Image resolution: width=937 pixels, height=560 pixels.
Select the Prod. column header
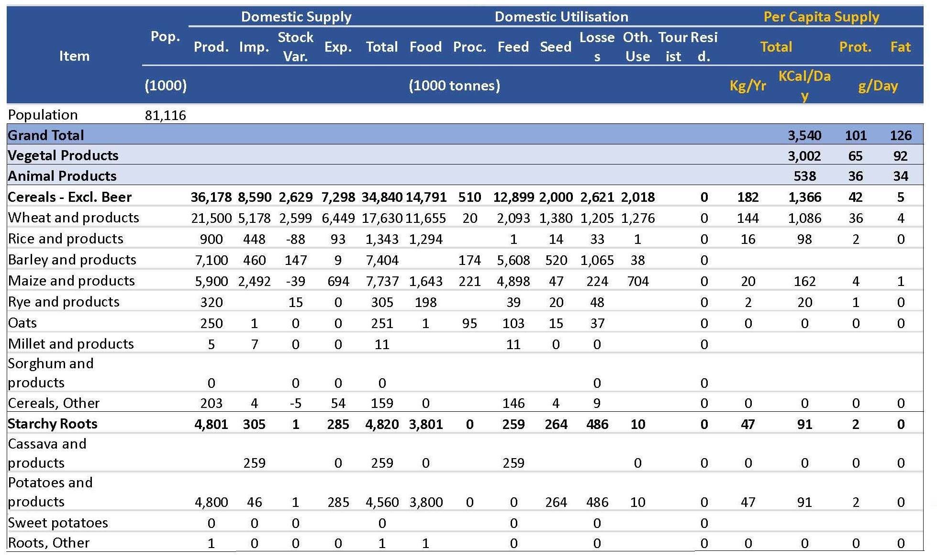point(211,47)
